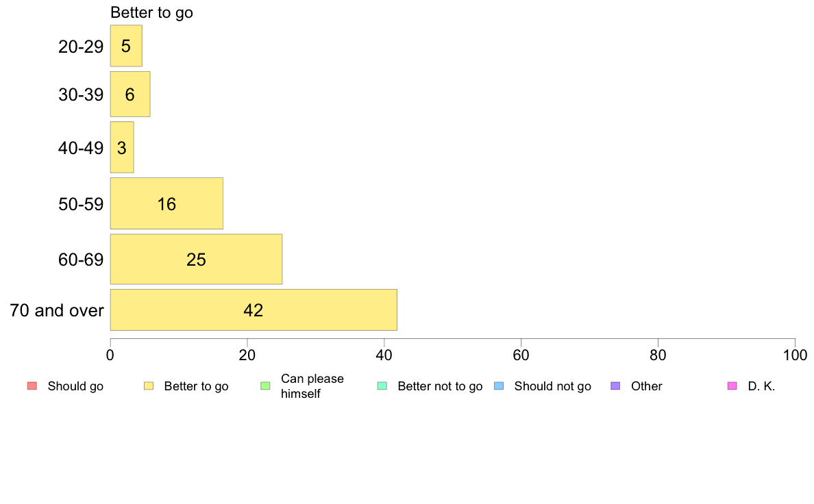The height and width of the screenshot is (504, 814).
Task: Click the green Can please himself swatch
Action: point(265,386)
